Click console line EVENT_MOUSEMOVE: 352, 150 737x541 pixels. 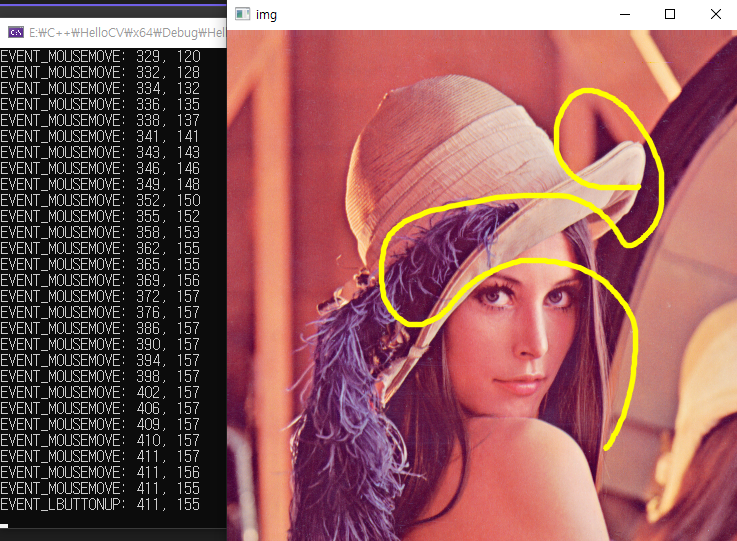[100, 200]
